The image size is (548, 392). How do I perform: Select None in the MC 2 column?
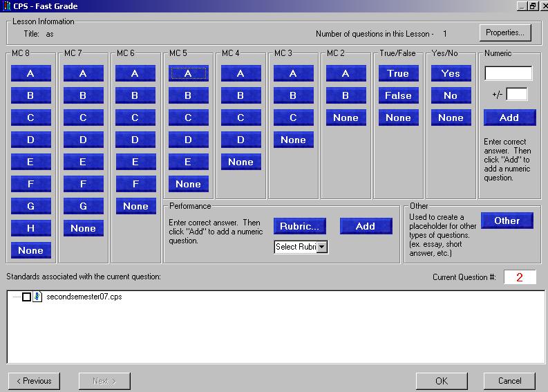346,118
